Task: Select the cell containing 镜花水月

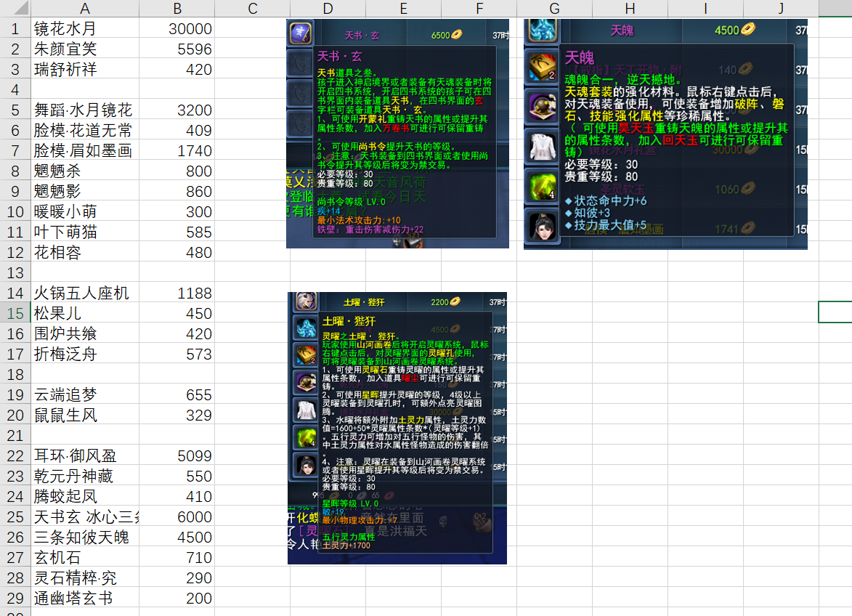Action: coord(85,29)
